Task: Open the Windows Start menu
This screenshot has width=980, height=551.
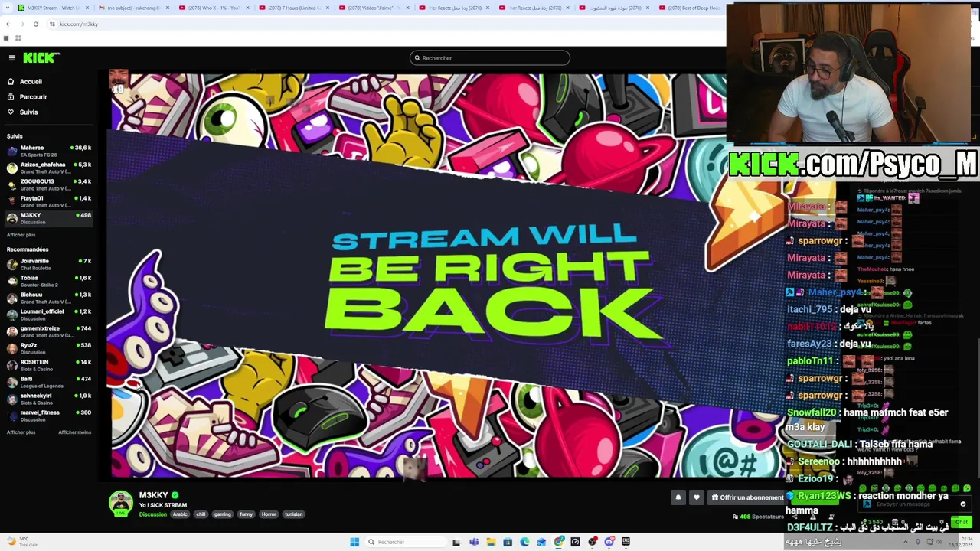Action: (354, 542)
